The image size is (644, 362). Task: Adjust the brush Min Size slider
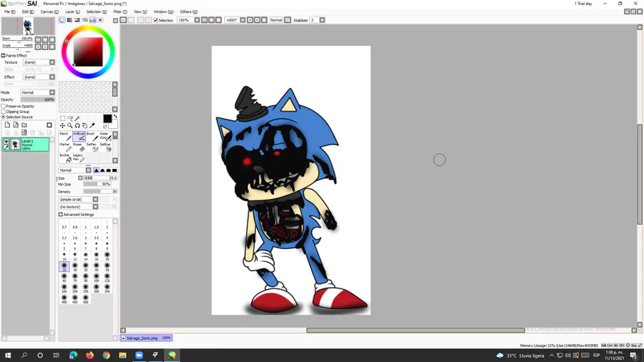pos(97,185)
